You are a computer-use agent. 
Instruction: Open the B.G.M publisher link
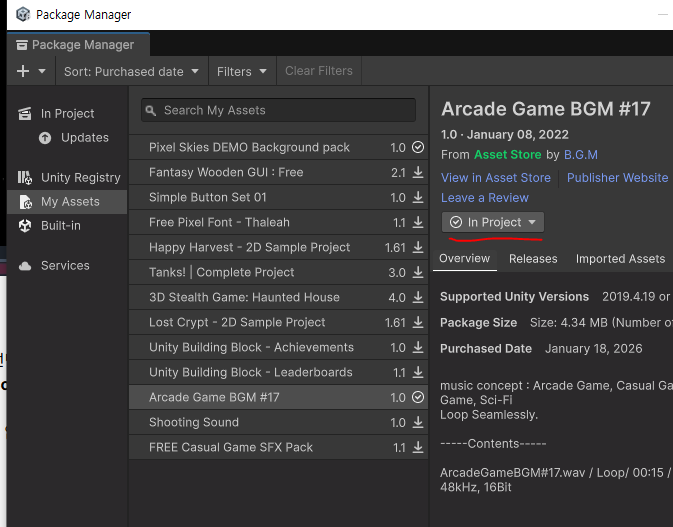(581, 154)
